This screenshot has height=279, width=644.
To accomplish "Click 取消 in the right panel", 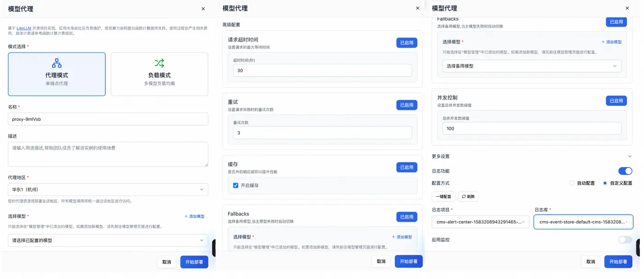I will [591, 262].
